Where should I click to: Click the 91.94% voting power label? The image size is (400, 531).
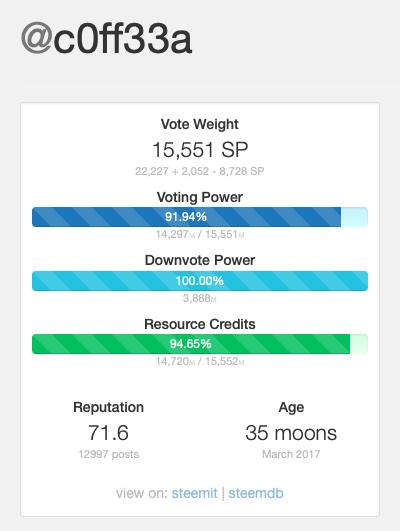point(186,217)
